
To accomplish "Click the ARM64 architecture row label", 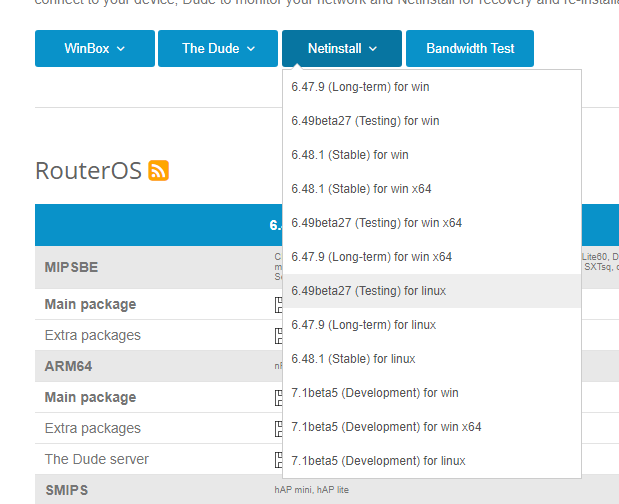I will [x=68, y=366].
